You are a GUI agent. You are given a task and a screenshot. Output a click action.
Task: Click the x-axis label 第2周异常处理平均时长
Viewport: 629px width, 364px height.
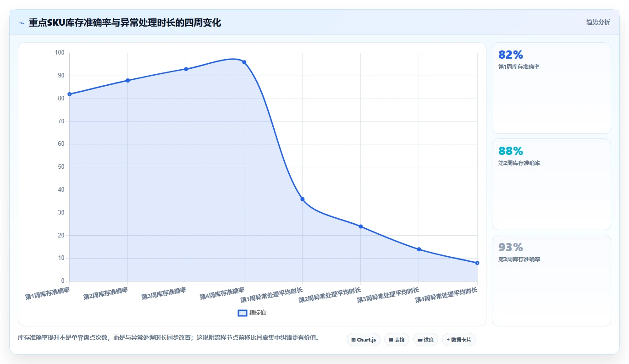[330, 296]
